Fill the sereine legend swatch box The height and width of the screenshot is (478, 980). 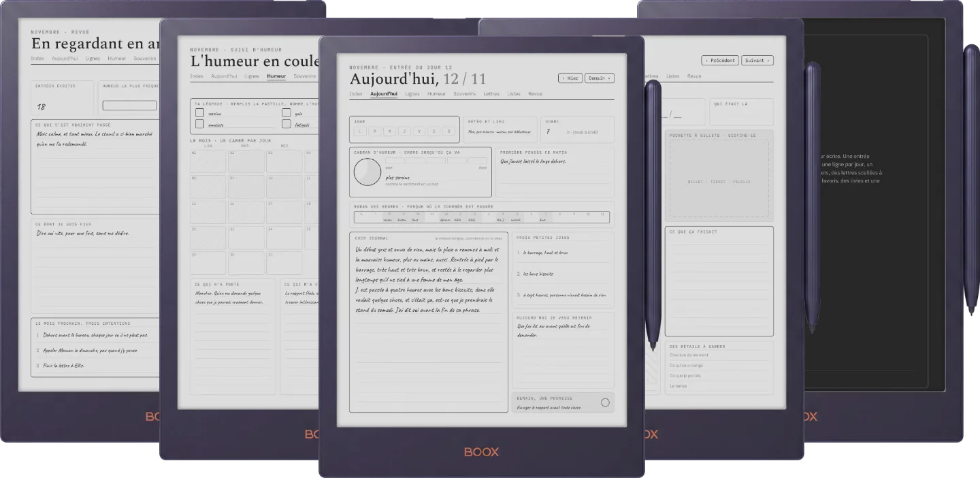coord(199,113)
